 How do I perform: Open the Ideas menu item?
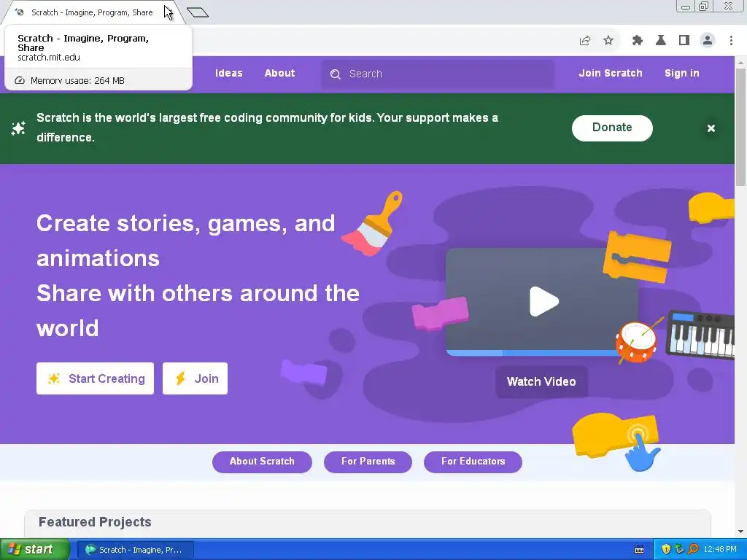point(228,74)
